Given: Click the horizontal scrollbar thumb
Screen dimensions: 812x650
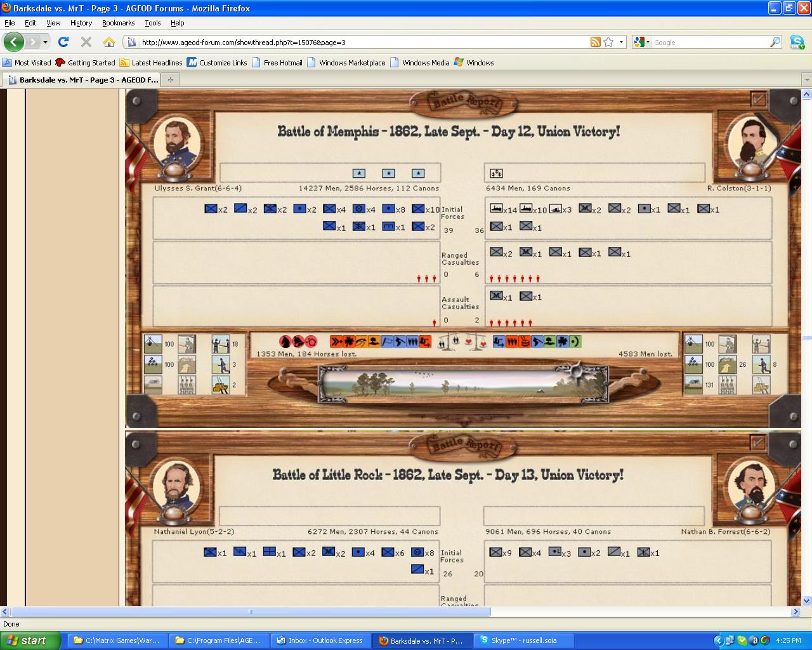Looking at the screenshot, I should click(x=251, y=612).
